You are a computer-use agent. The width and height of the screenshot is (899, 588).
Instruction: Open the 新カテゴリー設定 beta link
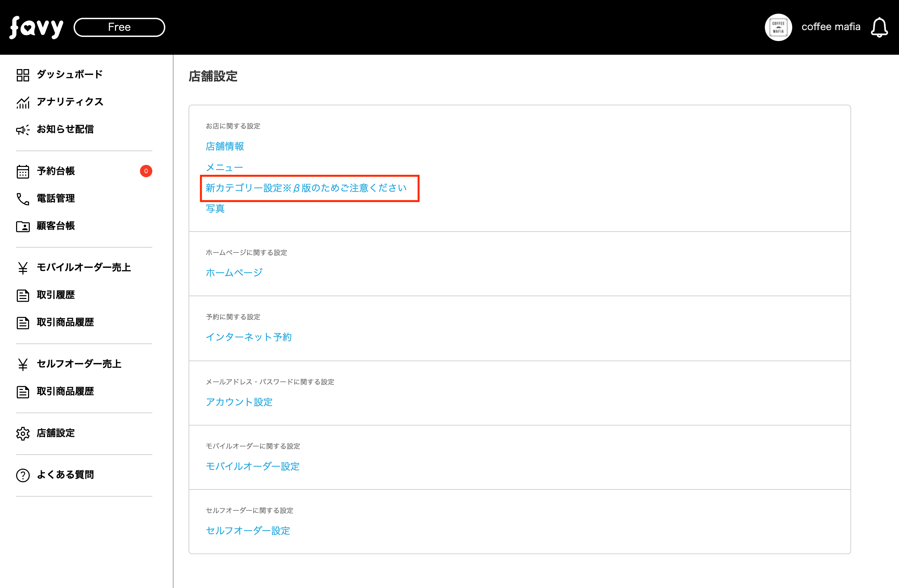(x=306, y=188)
